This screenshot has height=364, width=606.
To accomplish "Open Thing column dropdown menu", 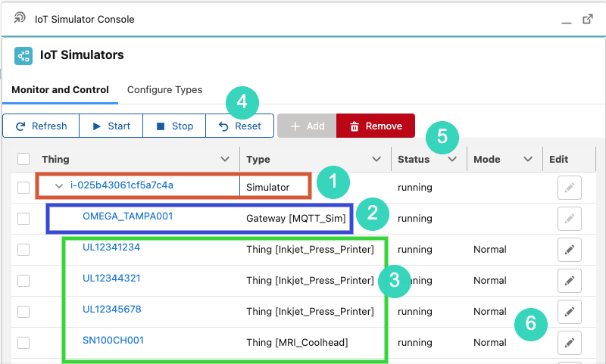I will click(x=225, y=159).
